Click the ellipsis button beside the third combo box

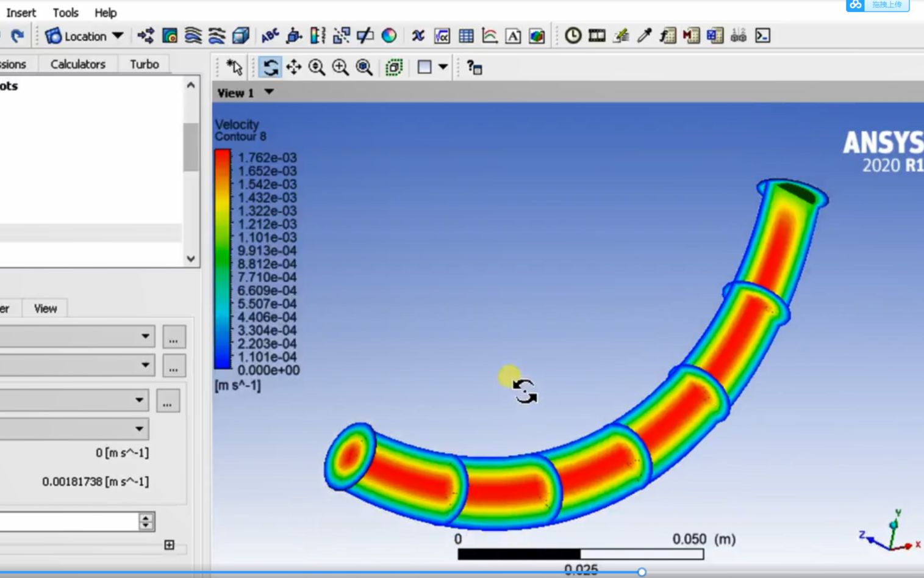pos(168,401)
